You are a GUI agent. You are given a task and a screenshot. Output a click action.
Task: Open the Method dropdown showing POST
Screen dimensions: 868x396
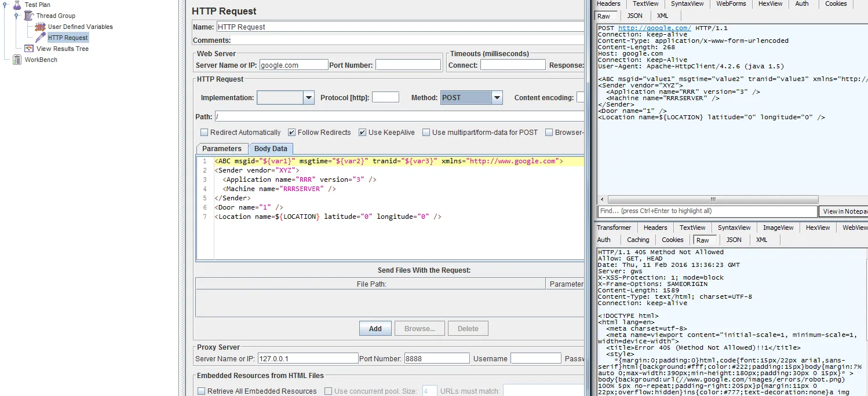coord(497,98)
